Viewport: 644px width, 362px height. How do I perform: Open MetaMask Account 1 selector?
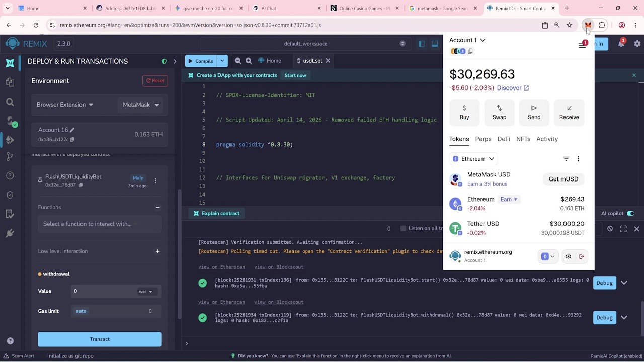tap(467, 40)
